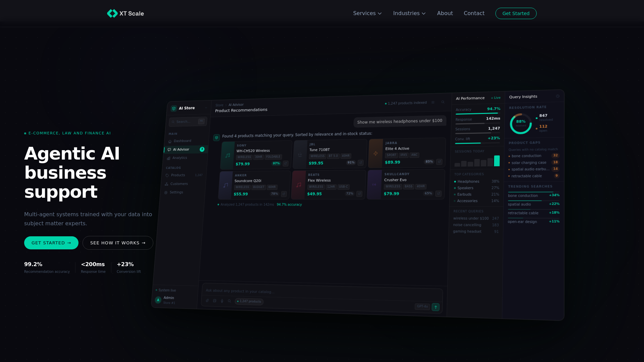Viewport: 644px width, 362px height.
Task: Click the green send arrow button
Action: point(436,307)
